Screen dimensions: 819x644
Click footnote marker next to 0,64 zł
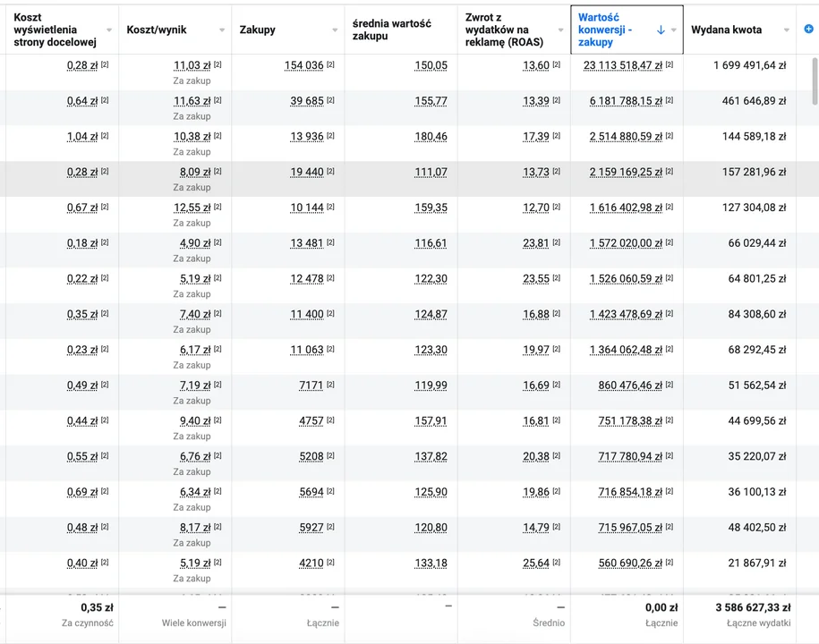105,101
